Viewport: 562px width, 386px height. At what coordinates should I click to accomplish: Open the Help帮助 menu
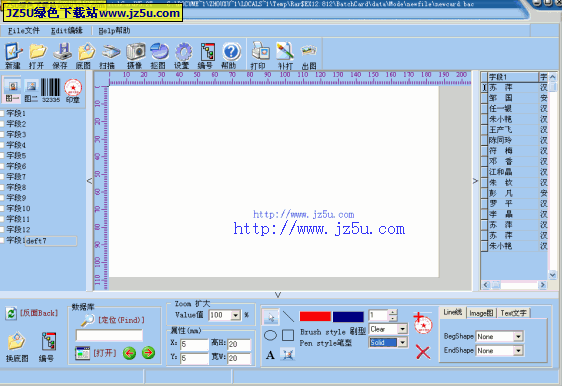[x=114, y=31]
